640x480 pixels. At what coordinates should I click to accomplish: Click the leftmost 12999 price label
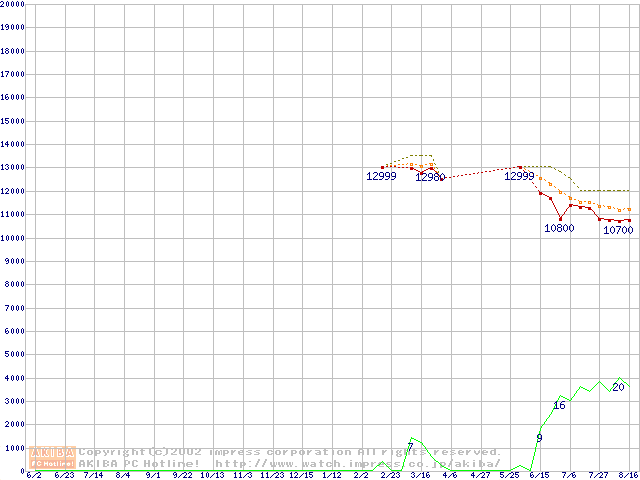coord(381,176)
